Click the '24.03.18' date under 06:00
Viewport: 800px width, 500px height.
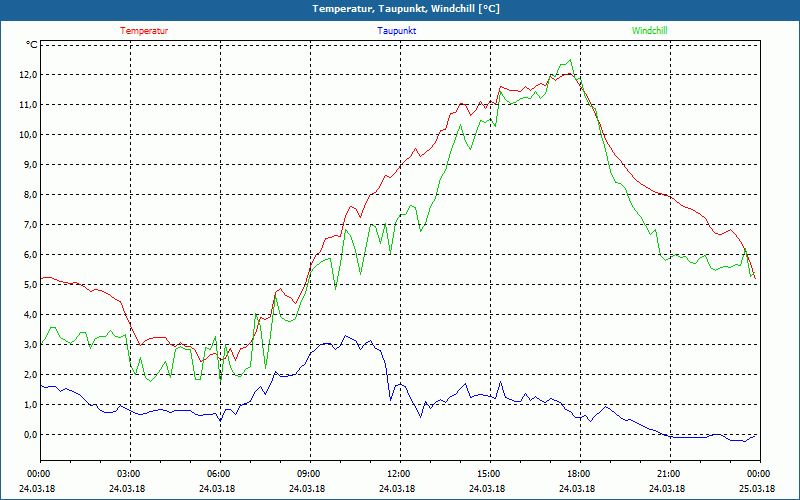point(217,488)
